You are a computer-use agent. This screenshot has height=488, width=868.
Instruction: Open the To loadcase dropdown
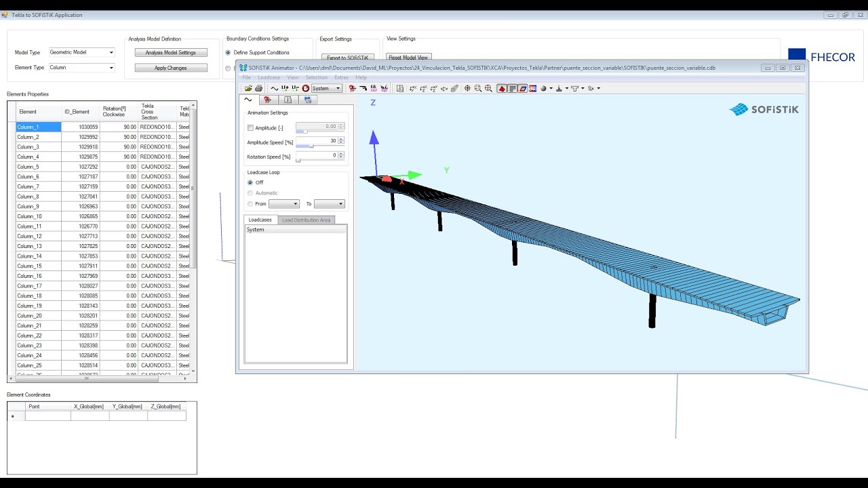[330, 203]
